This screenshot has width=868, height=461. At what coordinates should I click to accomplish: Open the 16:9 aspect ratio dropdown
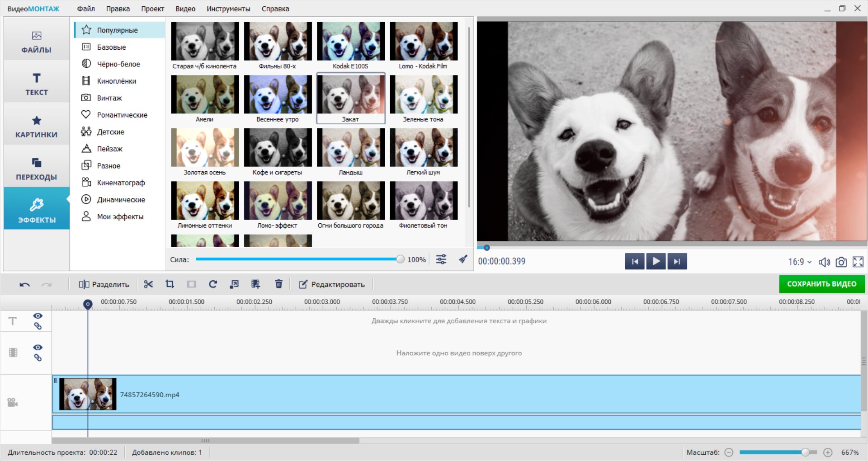point(799,262)
